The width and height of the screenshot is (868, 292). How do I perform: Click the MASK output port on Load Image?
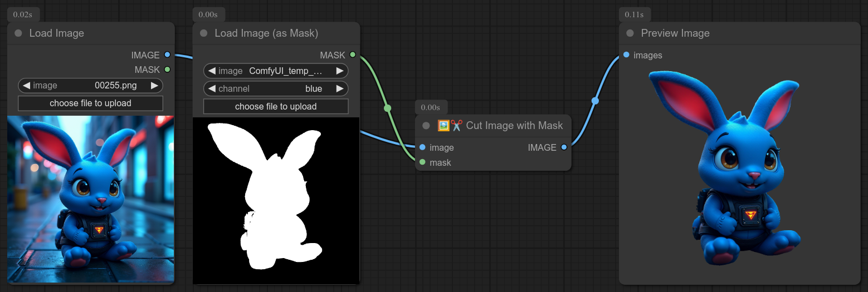pyautogui.click(x=167, y=70)
